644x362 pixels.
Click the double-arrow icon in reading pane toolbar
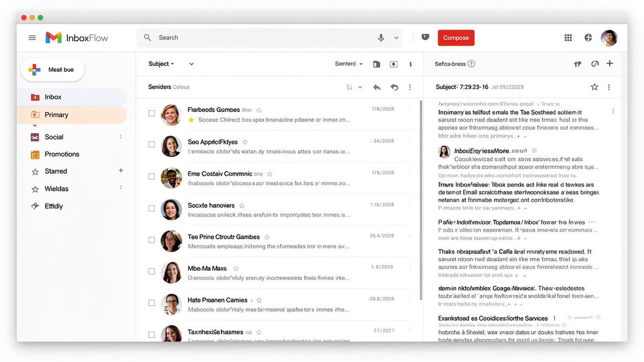[x=577, y=64]
